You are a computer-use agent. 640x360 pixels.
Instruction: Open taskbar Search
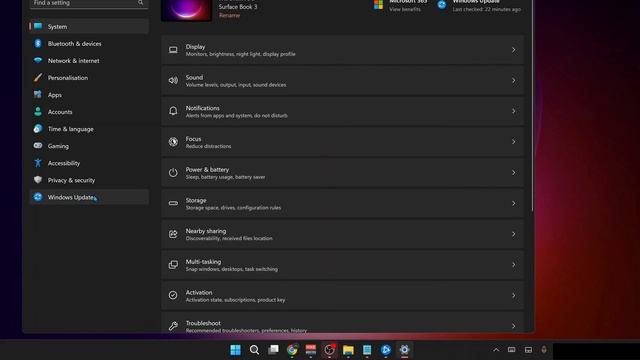click(254, 350)
